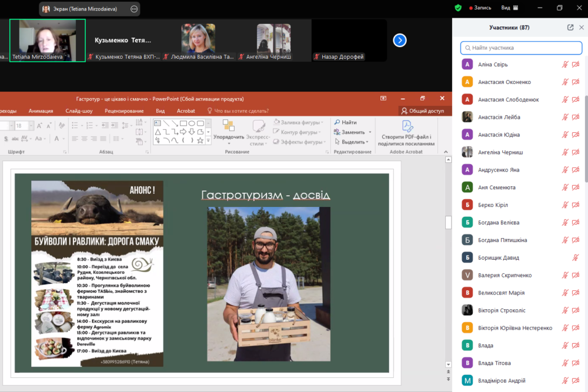The image size is (588, 392).
Task: Click the Гастротуризм - досвід slide title
Action: click(266, 195)
